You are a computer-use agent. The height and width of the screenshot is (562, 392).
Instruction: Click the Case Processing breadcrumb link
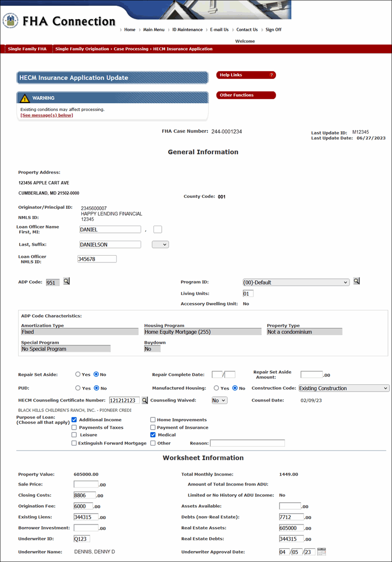[131, 49]
